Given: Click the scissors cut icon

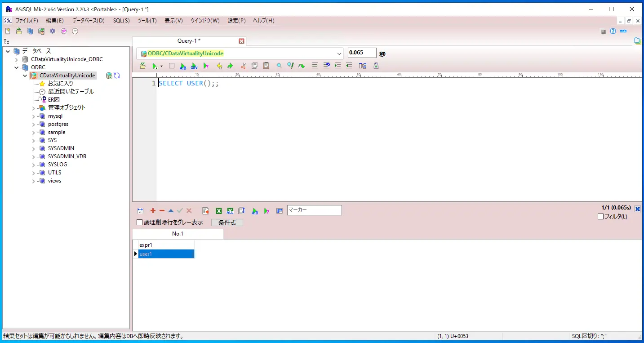Looking at the screenshot, I should (x=243, y=66).
